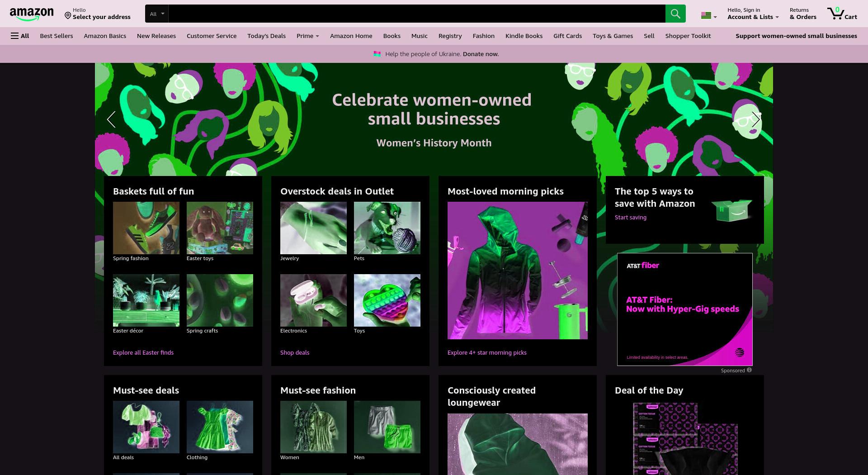Open Books in nav bar
This screenshot has height=475, width=868.
tap(392, 36)
